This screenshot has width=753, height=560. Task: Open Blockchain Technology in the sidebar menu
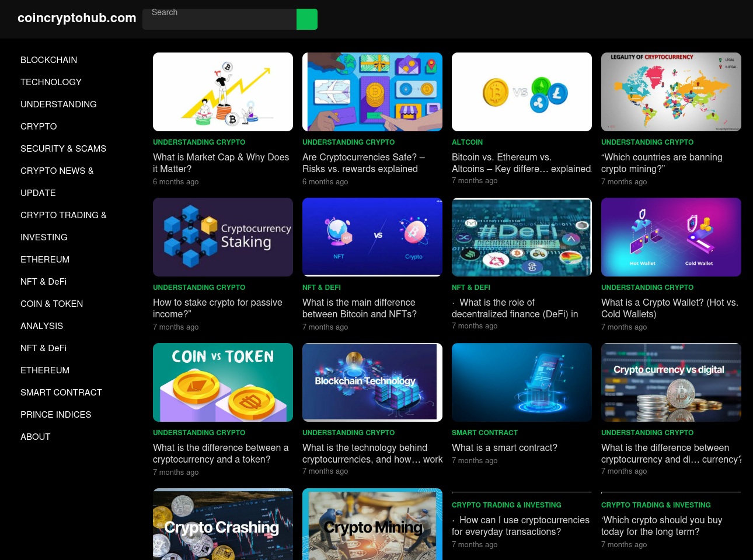(x=51, y=71)
